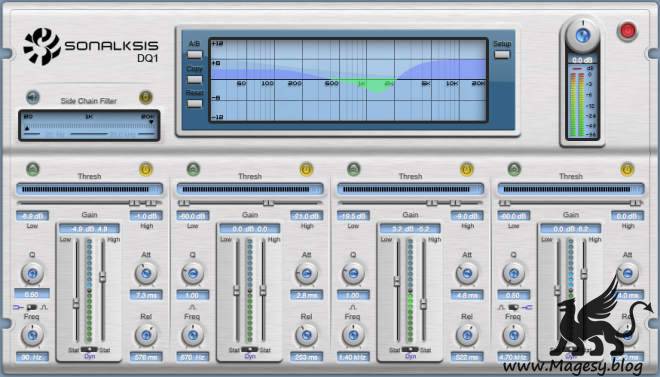Click the 90 Hz frequency value field
Viewport: 660px width, 377px height.
point(32,357)
